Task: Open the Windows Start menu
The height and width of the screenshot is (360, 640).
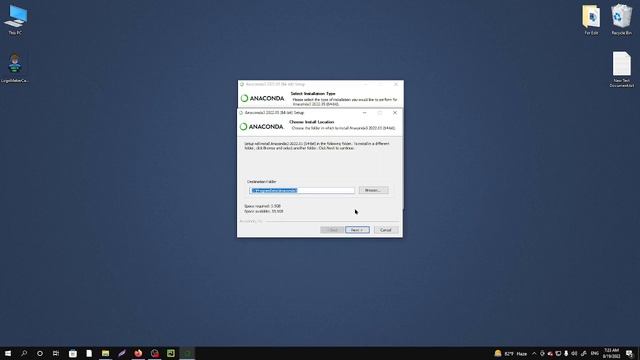Action: tap(8, 353)
